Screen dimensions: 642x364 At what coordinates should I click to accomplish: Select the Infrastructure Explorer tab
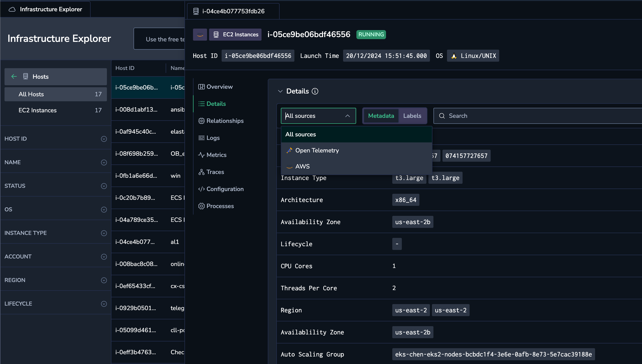point(45,9)
